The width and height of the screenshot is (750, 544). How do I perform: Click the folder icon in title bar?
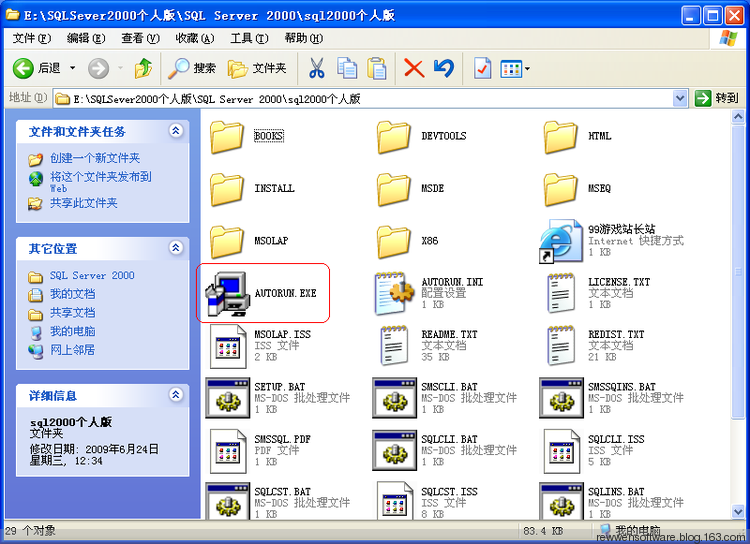pyautogui.click(x=12, y=15)
